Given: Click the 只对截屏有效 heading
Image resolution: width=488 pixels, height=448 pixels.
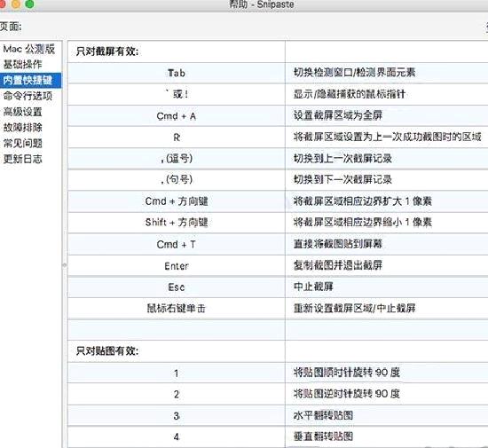Looking at the screenshot, I should click(107, 51).
